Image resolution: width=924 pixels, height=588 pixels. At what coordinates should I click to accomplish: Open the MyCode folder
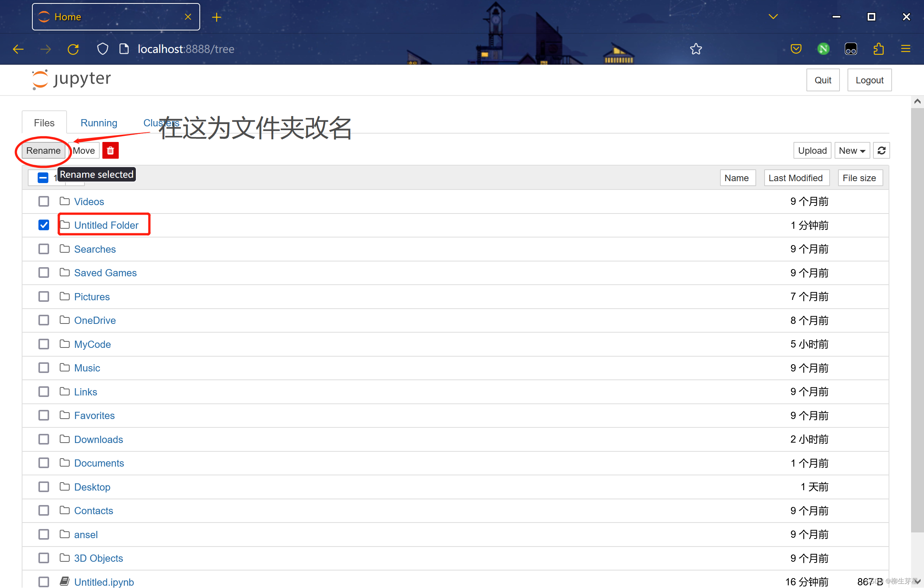[92, 344]
